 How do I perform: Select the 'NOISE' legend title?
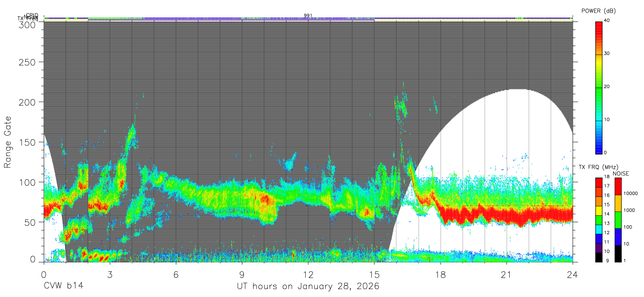tap(620, 173)
